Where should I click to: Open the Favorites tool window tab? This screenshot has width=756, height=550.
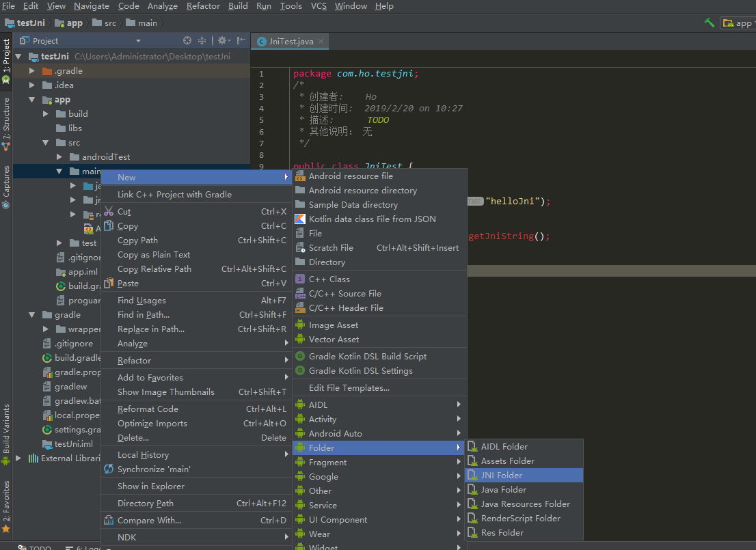pyautogui.click(x=6, y=506)
